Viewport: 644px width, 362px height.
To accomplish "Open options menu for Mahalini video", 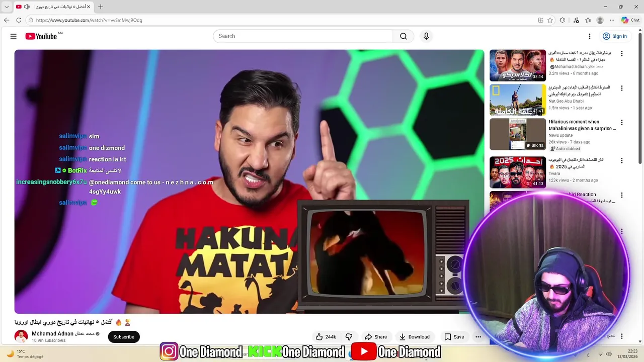I will [x=621, y=122].
